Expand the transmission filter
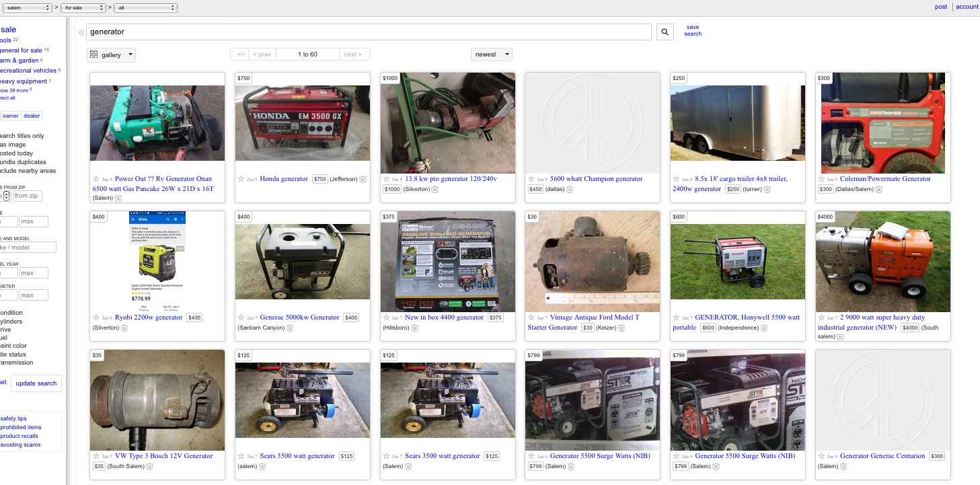The image size is (980, 485). click(x=16, y=363)
